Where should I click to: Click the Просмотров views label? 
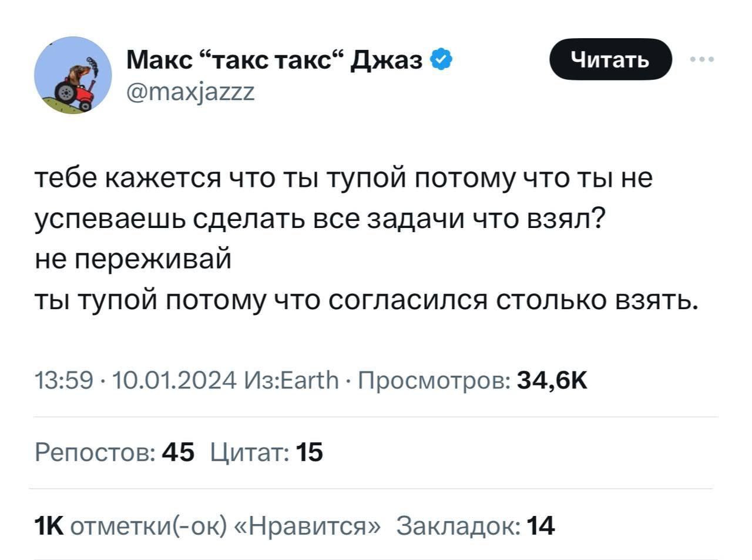tap(434, 381)
